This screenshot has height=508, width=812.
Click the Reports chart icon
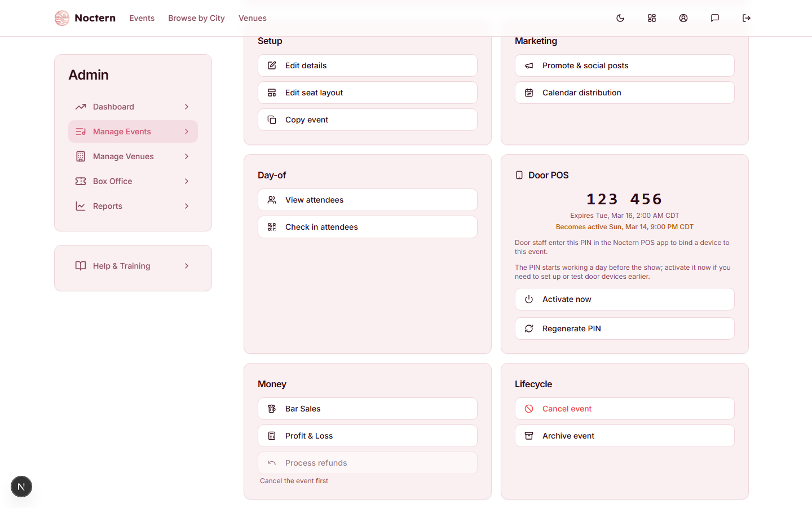click(81, 206)
